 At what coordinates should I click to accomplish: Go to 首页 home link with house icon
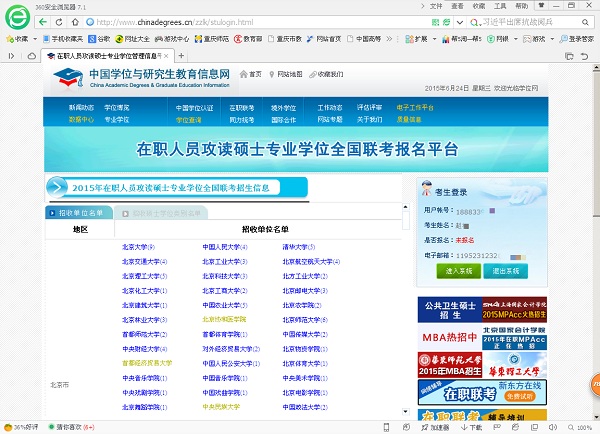coord(251,74)
